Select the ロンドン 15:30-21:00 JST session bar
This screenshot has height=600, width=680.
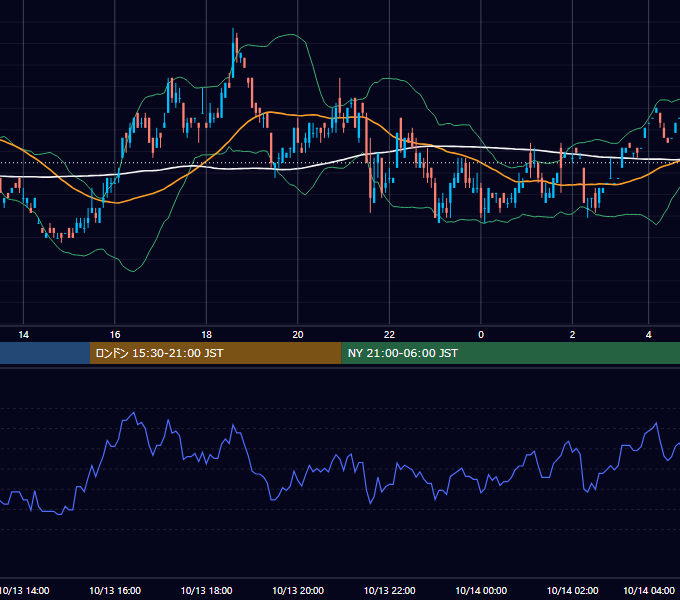click(x=216, y=353)
